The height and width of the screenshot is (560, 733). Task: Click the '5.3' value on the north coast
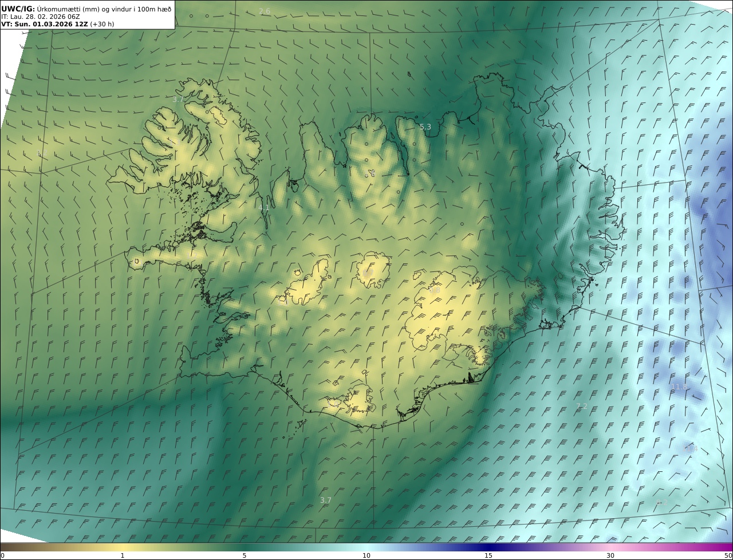coord(425,127)
